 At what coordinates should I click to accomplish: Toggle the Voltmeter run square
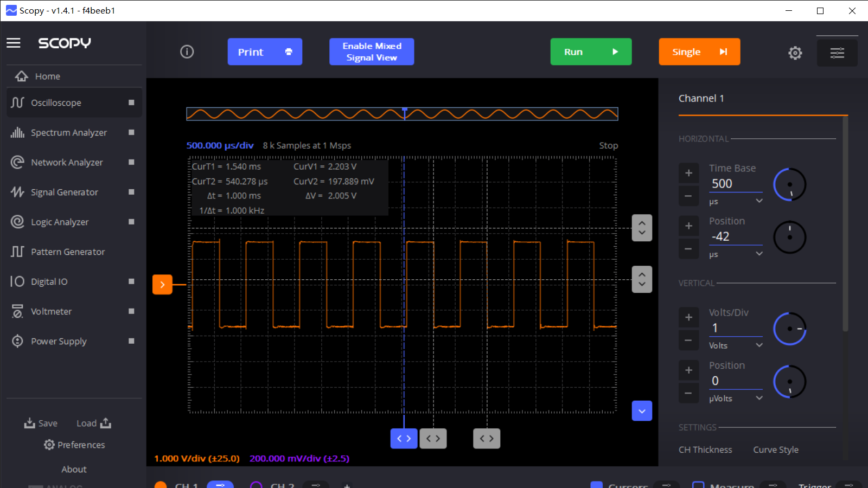click(131, 311)
